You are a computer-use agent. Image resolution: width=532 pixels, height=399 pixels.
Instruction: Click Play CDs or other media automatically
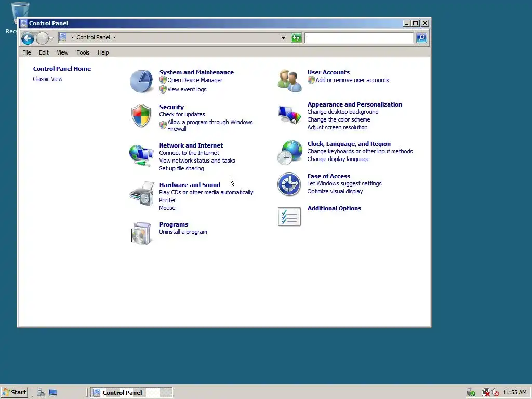(x=206, y=192)
